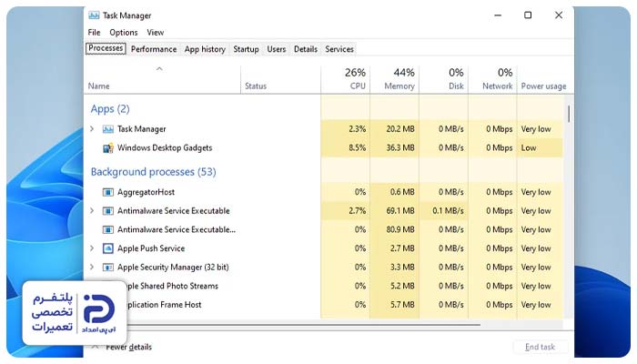Click the 8.5% CPU value
The height and width of the screenshot is (364, 637).
point(357,147)
